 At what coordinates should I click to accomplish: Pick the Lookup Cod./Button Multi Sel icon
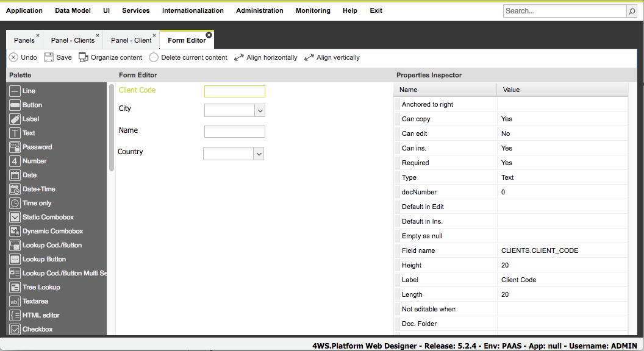15,273
